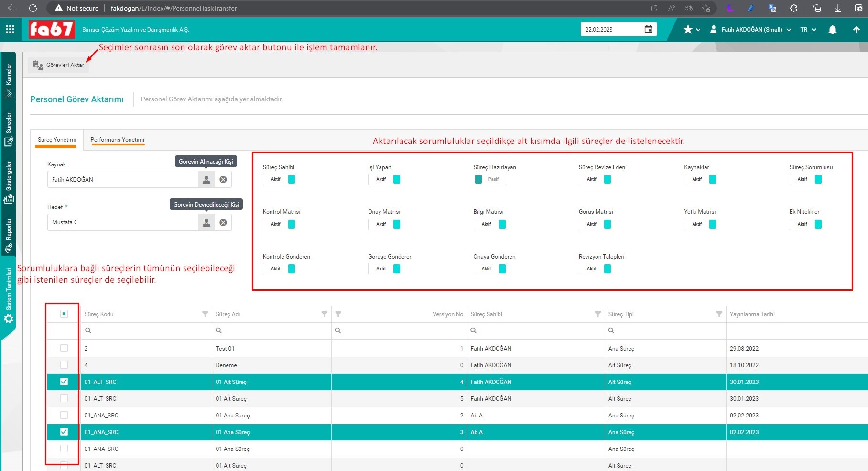Switch to the Performans Yönetimi tab
Viewport: 868px width, 471px height.
coord(117,140)
